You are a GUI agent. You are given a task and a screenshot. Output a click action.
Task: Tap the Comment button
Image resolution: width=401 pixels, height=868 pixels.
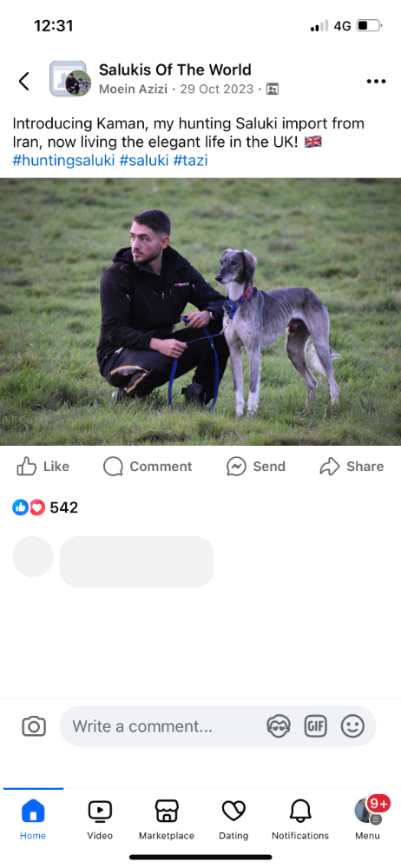pos(148,467)
